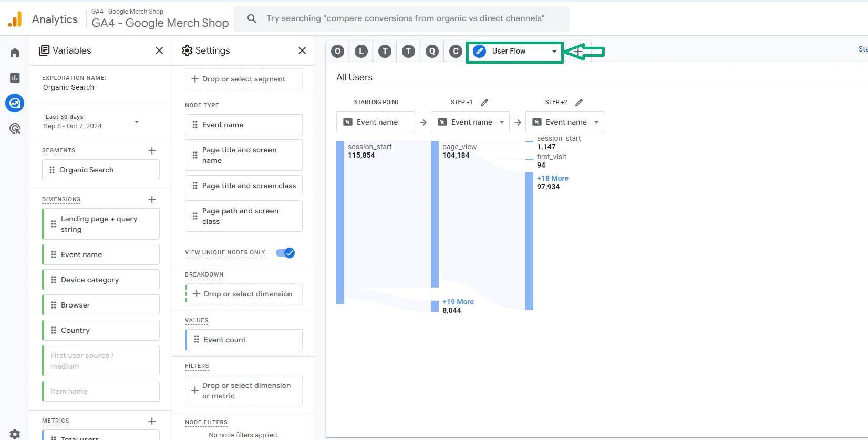Click Drop or select segment button
The image size is (868, 440).
pyautogui.click(x=244, y=79)
